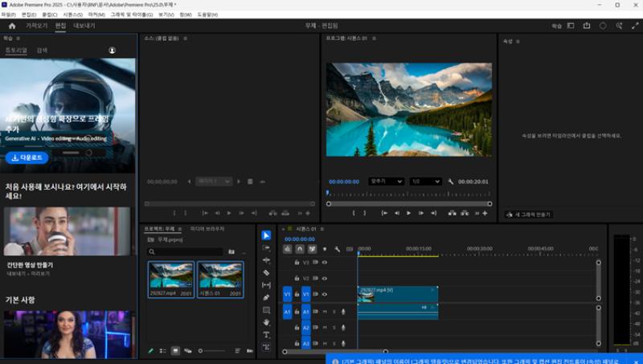Open the Properties panel menu
This screenshot has height=364, width=643.
pos(518,42)
